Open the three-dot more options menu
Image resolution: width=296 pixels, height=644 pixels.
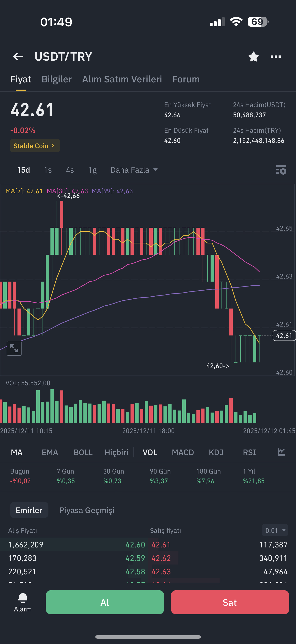[x=276, y=57]
